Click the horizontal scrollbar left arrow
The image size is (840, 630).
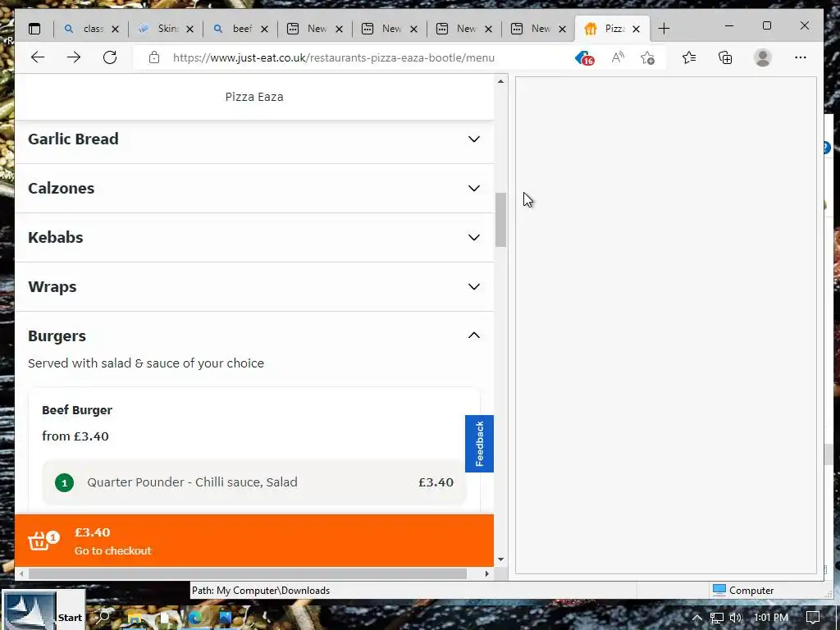pyautogui.click(x=21, y=573)
